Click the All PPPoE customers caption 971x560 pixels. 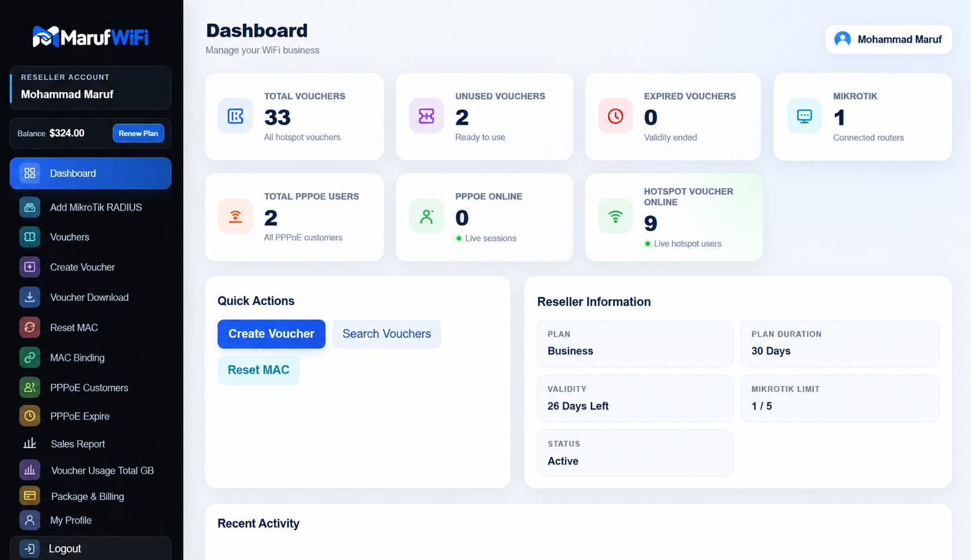303,237
